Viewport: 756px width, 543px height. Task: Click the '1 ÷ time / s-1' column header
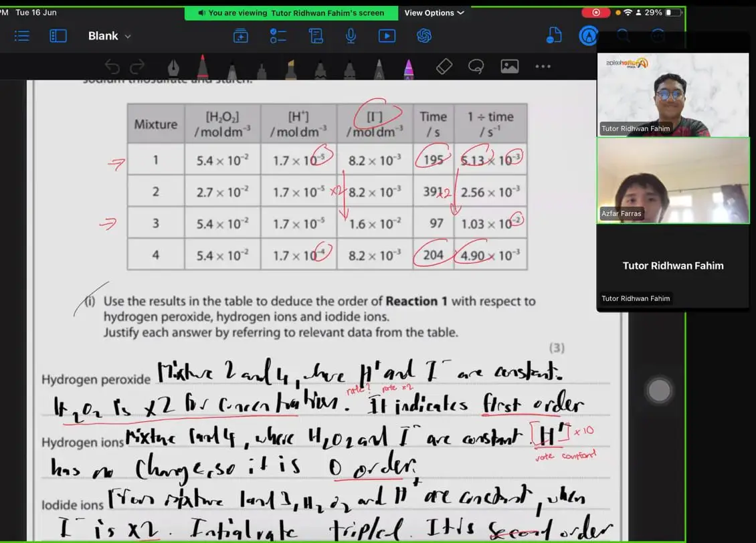490,124
